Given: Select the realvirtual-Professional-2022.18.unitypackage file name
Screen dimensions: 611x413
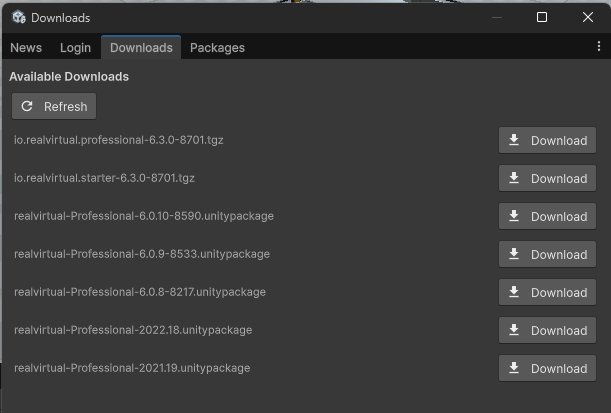Looking at the screenshot, I should (x=133, y=330).
